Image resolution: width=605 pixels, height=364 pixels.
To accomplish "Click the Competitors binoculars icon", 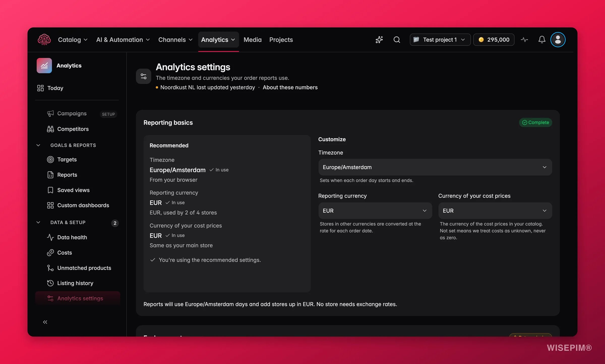I will click(x=50, y=129).
